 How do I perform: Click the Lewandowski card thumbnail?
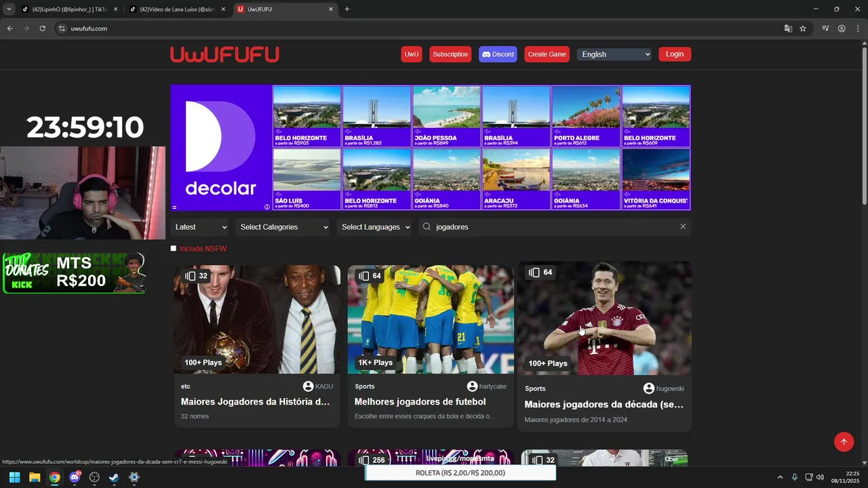pyautogui.click(x=604, y=319)
